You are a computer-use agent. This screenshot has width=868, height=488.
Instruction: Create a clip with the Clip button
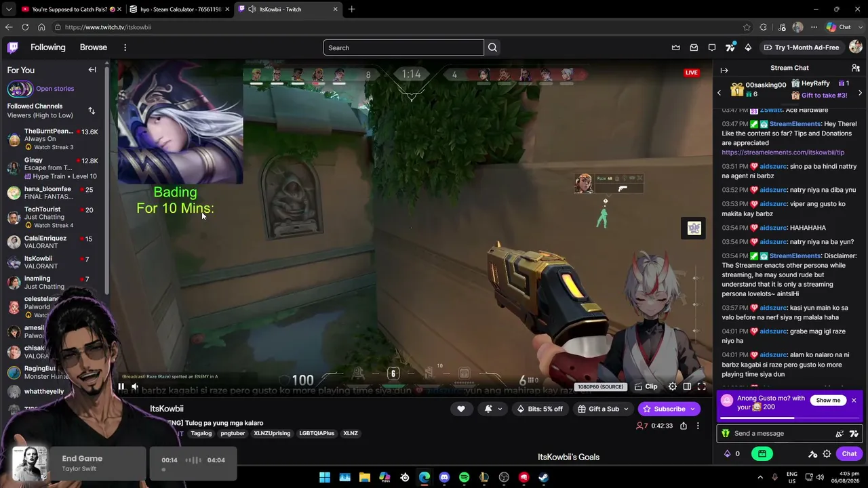[x=646, y=386]
